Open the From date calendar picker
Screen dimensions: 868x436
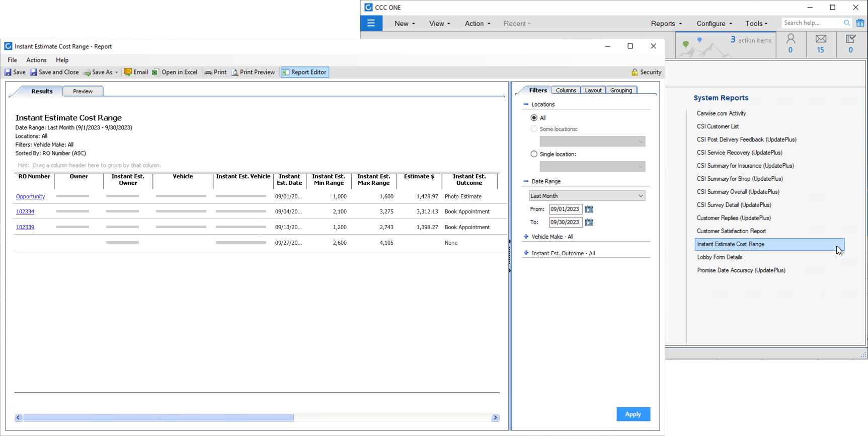tap(589, 209)
